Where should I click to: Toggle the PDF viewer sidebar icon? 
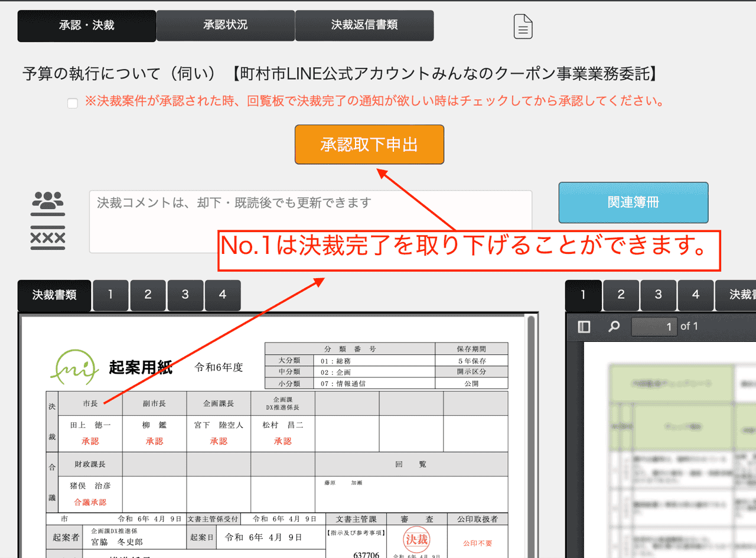point(584,327)
